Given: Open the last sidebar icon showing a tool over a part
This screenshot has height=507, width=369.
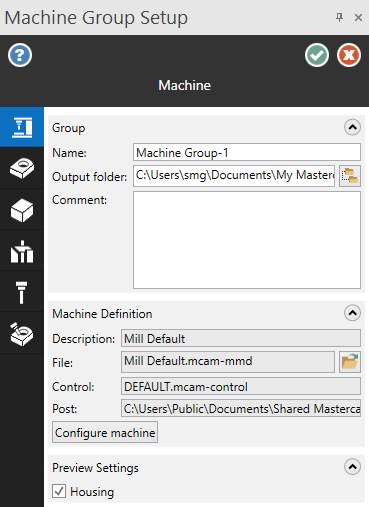Looking at the screenshot, I should (22, 333).
